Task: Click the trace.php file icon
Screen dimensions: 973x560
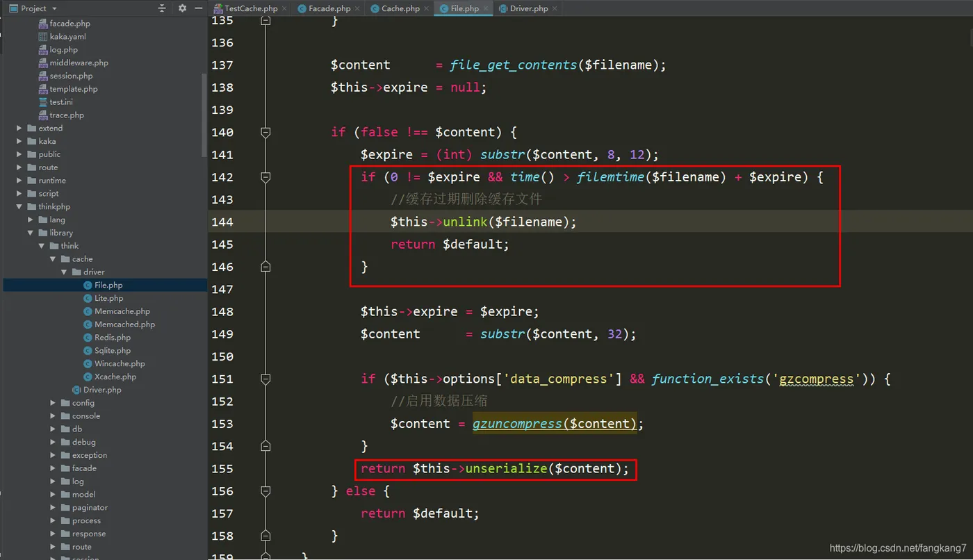Action: point(43,115)
